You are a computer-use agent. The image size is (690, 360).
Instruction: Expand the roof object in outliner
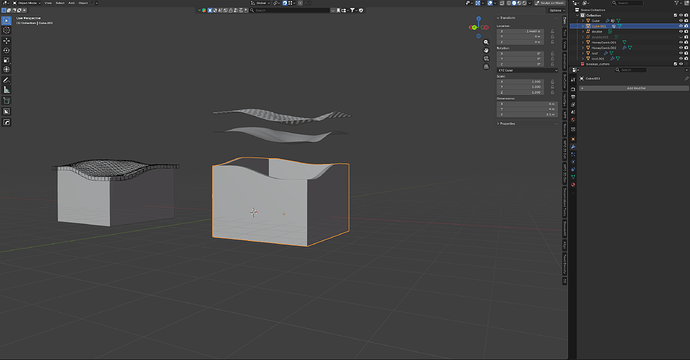click(583, 53)
